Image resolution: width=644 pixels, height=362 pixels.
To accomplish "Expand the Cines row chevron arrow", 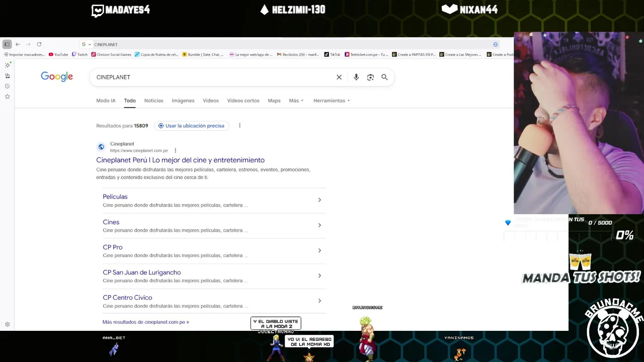I will [x=319, y=225].
